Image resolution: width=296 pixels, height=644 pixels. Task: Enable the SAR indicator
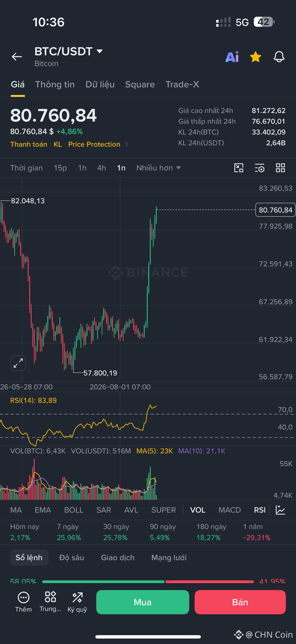click(x=104, y=510)
